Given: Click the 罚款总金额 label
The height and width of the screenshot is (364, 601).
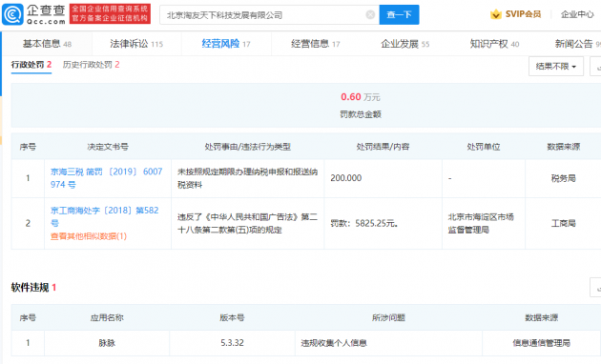Looking at the screenshot, I should click(x=361, y=114).
